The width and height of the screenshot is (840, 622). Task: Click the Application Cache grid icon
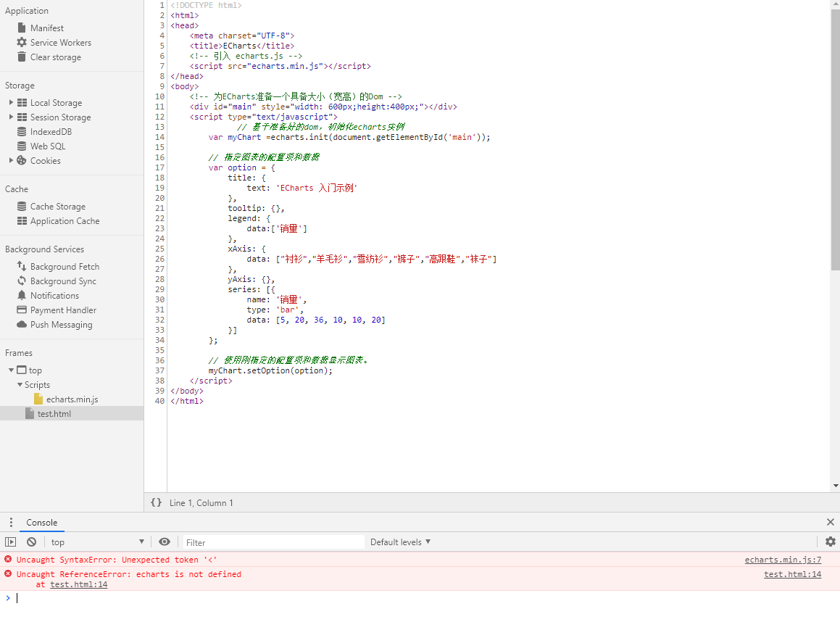click(22, 220)
